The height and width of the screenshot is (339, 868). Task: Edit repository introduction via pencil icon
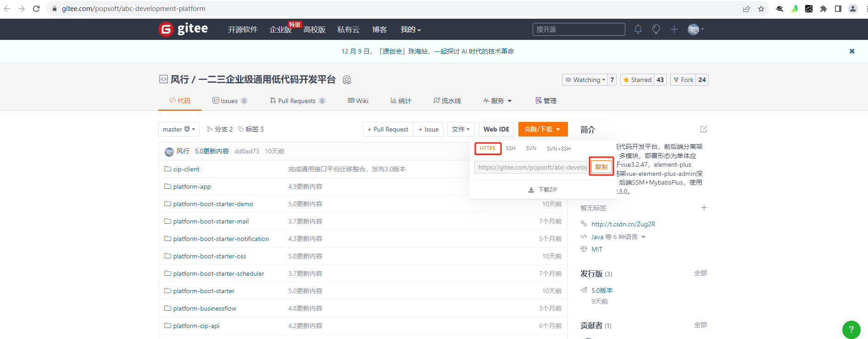point(703,129)
